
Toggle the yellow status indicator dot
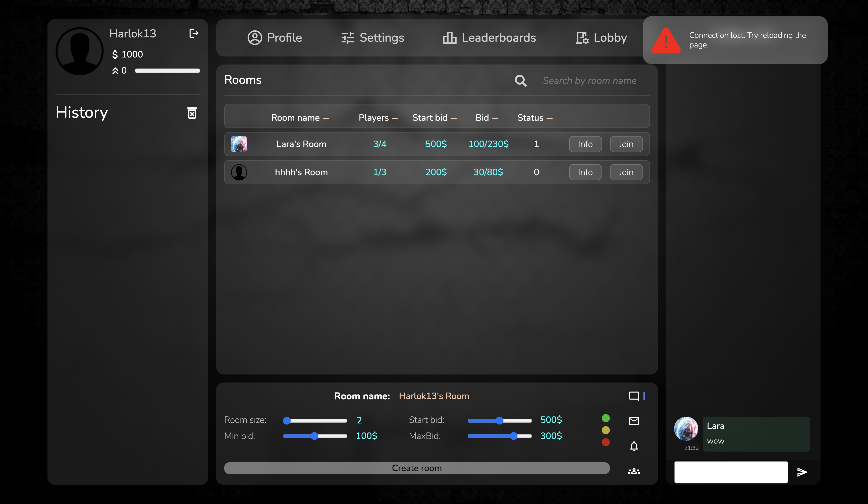[606, 430]
